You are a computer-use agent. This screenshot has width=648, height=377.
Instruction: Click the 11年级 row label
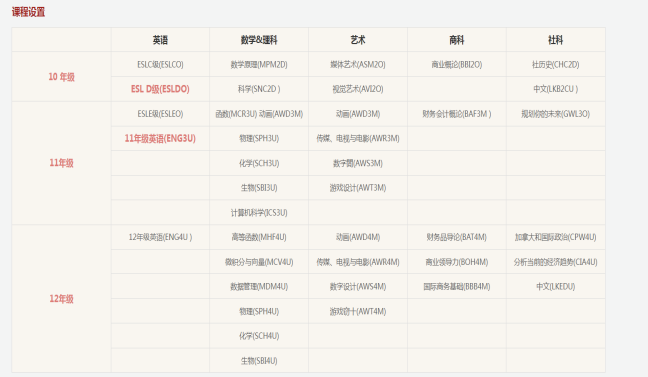(62, 163)
